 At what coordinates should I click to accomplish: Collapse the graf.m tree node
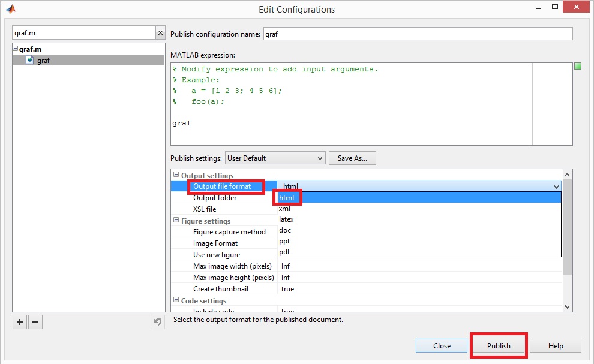coord(15,49)
